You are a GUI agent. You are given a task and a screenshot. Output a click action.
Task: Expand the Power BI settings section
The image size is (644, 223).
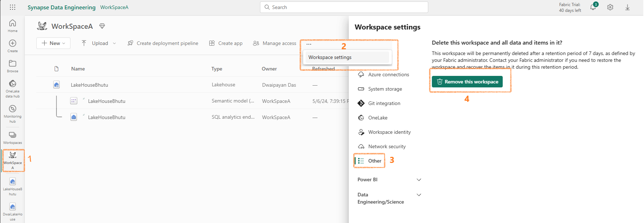(x=389, y=179)
